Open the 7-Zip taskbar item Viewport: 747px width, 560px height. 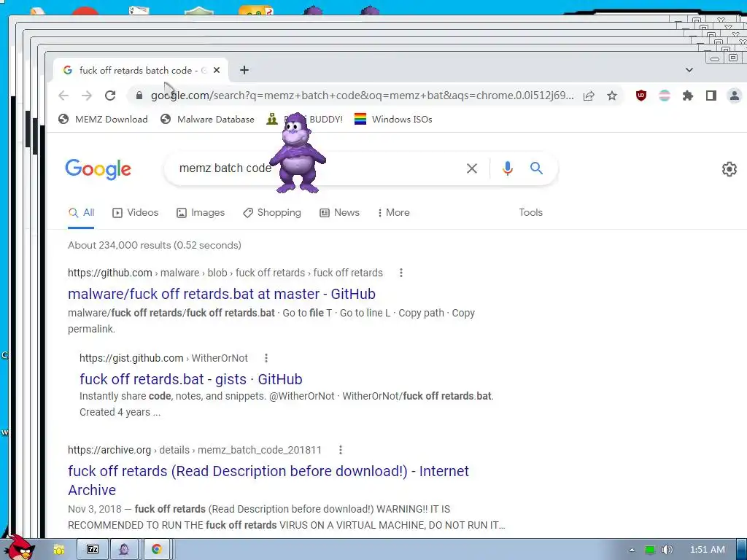click(x=93, y=550)
